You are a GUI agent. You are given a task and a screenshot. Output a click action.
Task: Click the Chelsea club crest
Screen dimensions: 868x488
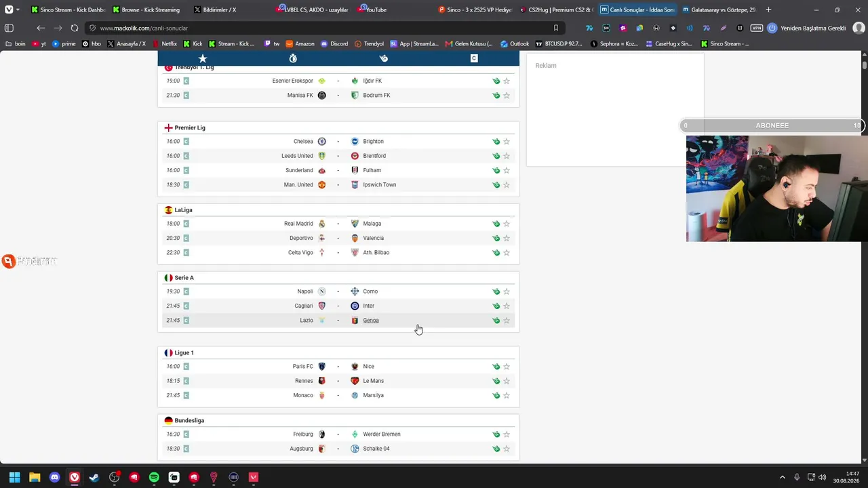[322, 142]
